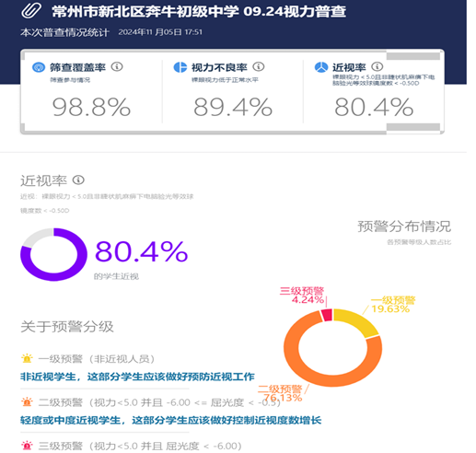Click the paperclip icon beside the title
The height and width of the screenshot is (453, 476).
click(31, 10)
